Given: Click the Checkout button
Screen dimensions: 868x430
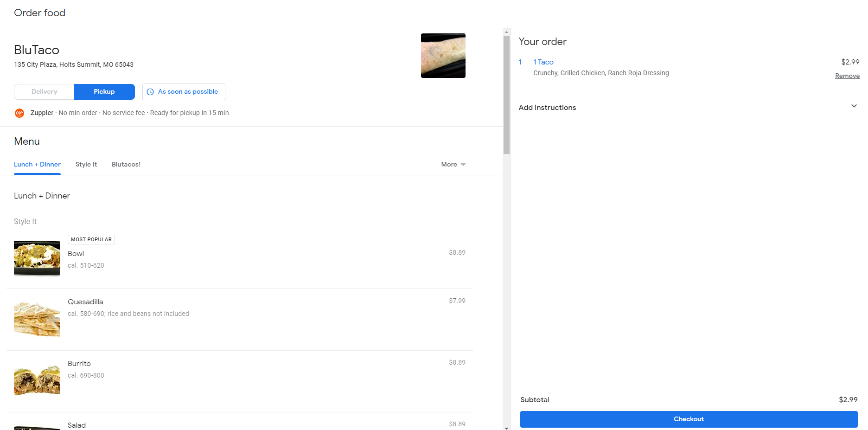Looking at the screenshot, I should pos(689,419).
